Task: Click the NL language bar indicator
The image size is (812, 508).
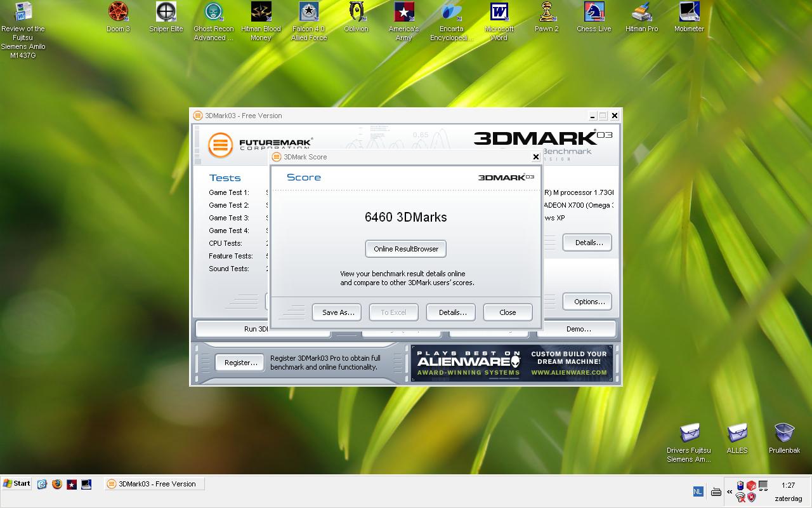Action: (698, 491)
